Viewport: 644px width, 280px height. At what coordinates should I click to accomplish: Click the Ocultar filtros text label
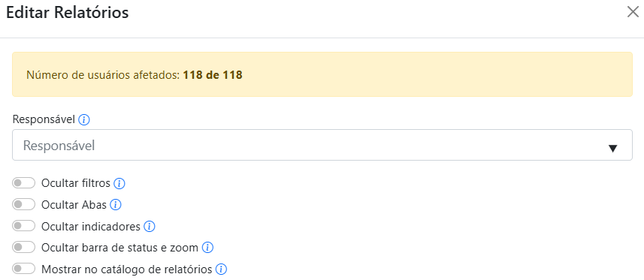coord(76,183)
